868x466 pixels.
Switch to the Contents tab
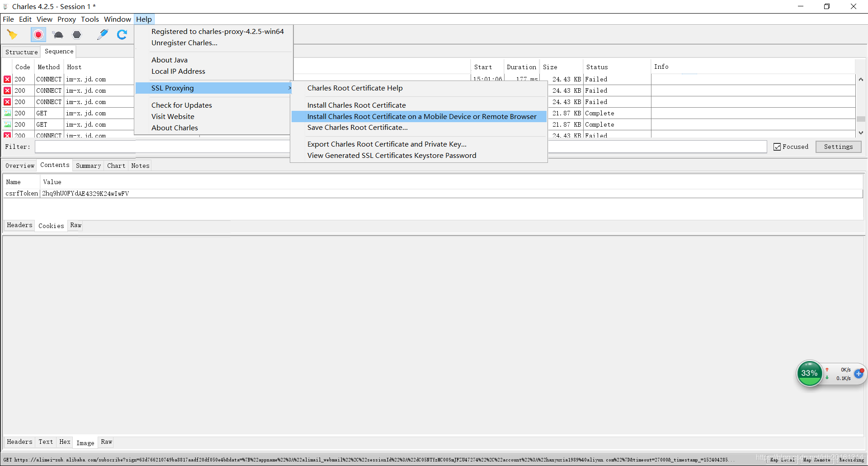point(55,165)
